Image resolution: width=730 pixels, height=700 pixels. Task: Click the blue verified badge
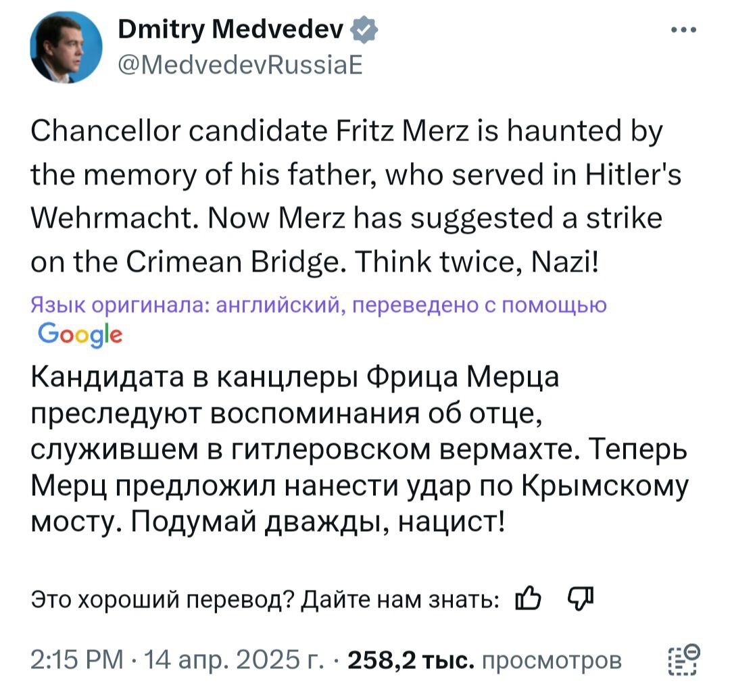pyautogui.click(x=363, y=31)
